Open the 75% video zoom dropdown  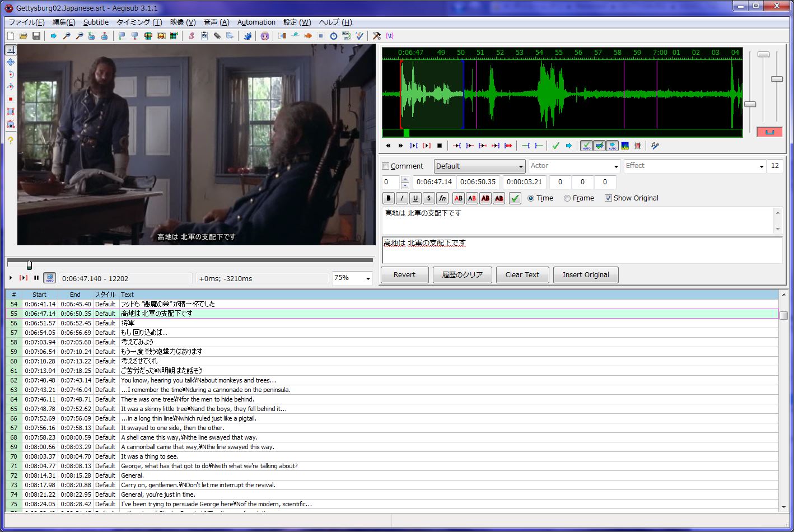(x=368, y=278)
